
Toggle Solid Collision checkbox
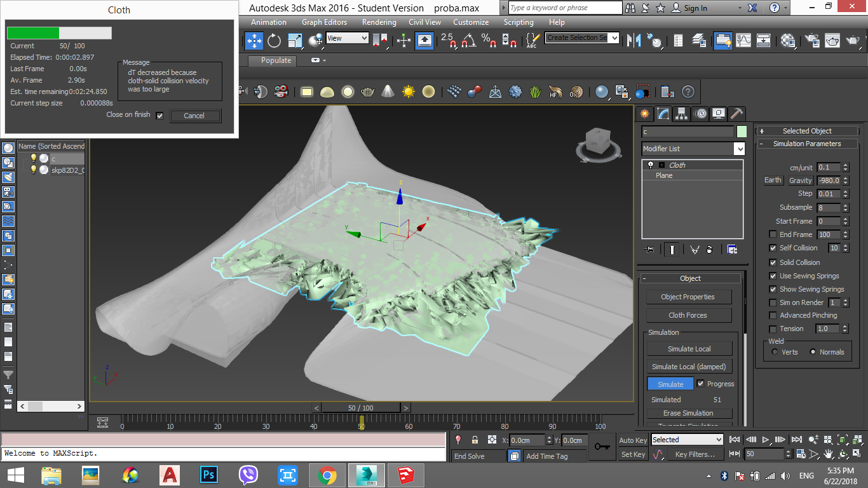pos(773,262)
